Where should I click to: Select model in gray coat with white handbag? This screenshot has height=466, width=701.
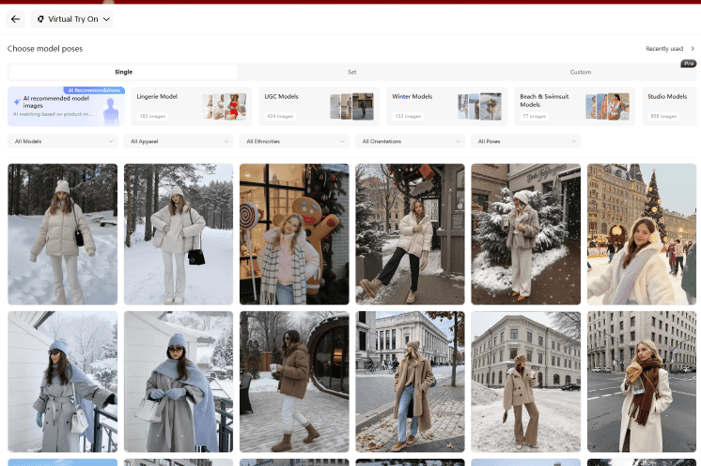click(63, 382)
